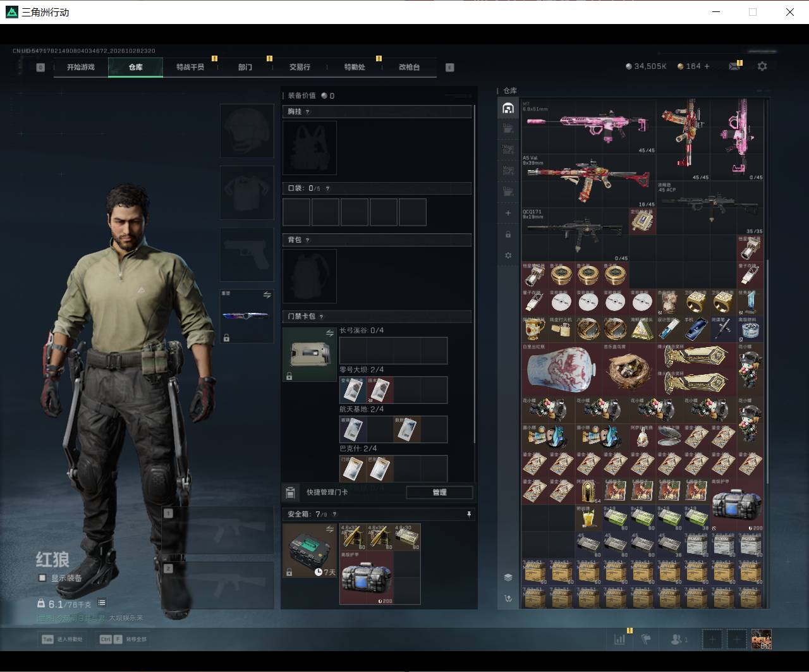The width and height of the screenshot is (809, 672).
Task: Open the mail envelope icon
Action: 734,66
